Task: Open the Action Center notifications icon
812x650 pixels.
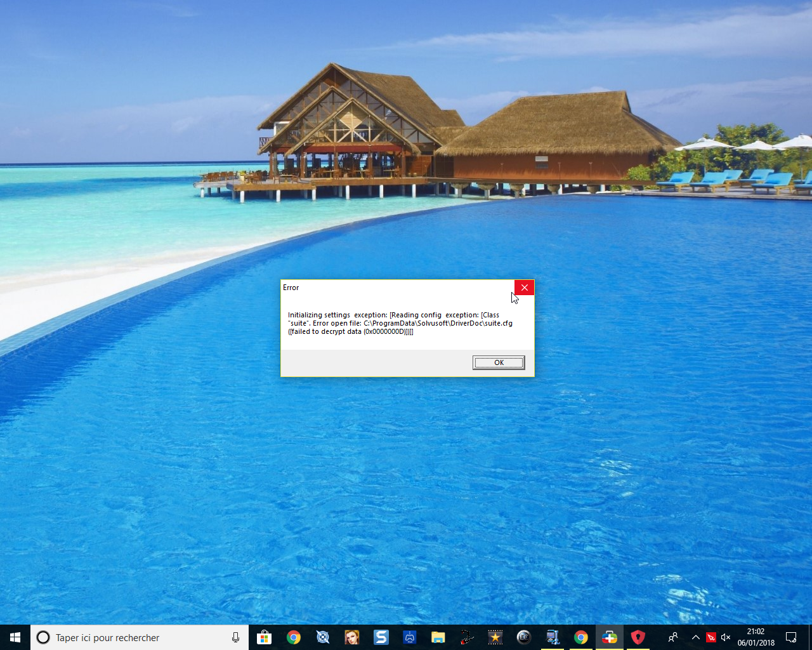Action: click(791, 637)
